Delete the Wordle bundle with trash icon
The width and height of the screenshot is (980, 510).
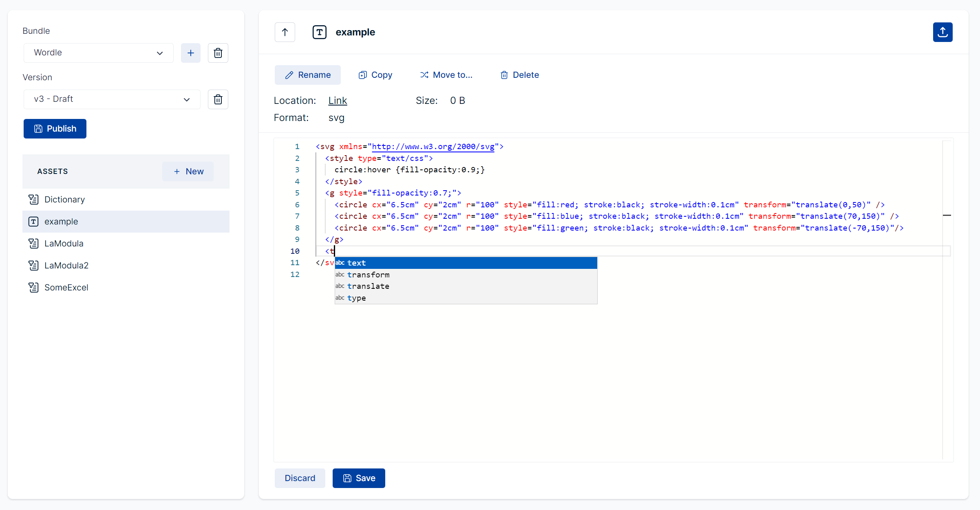(x=218, y=53)
